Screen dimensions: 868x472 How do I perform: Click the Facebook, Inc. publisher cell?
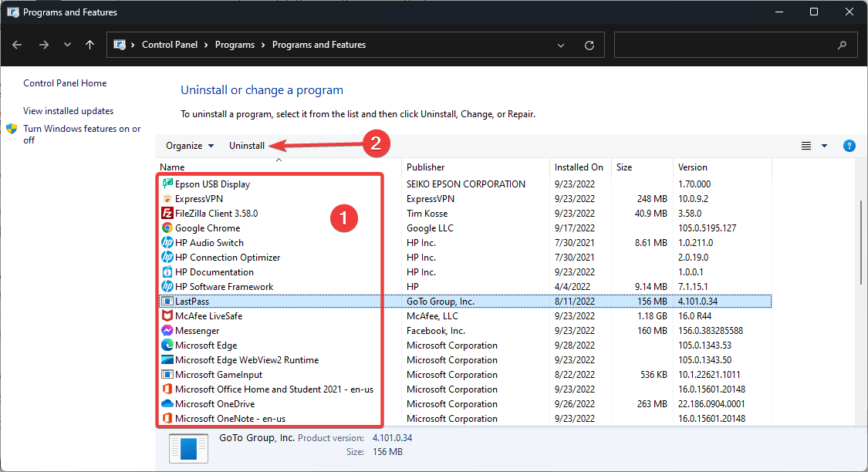pos(436,330)
